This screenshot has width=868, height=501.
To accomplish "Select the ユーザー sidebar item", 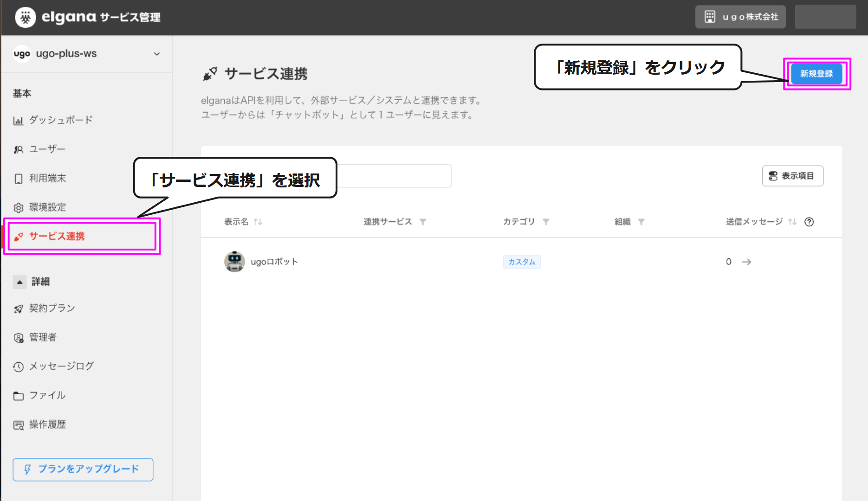I will pos(39,149).
